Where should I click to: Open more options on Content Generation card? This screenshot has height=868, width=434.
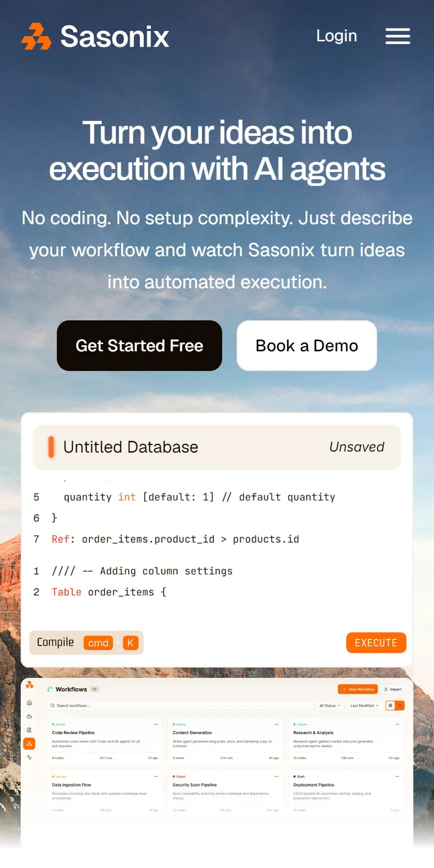276,724
